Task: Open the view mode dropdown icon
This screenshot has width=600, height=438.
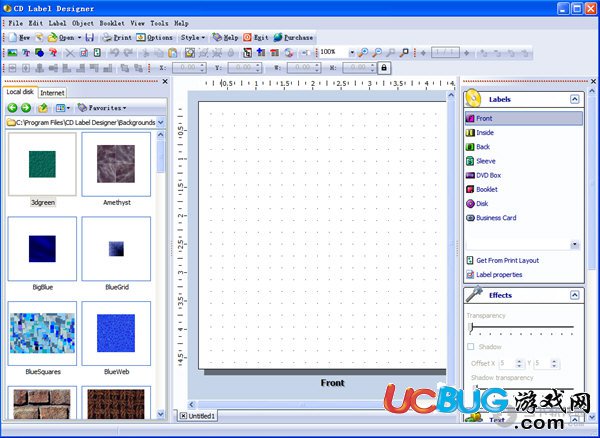Action: tap(62, 108)
